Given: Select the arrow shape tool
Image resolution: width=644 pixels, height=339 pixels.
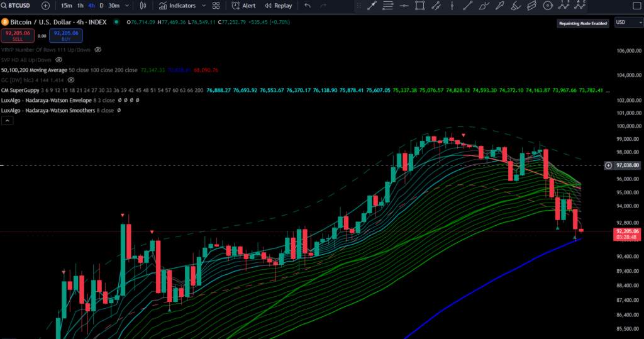Looking at the screenshot, I should (x=500, y=6).
